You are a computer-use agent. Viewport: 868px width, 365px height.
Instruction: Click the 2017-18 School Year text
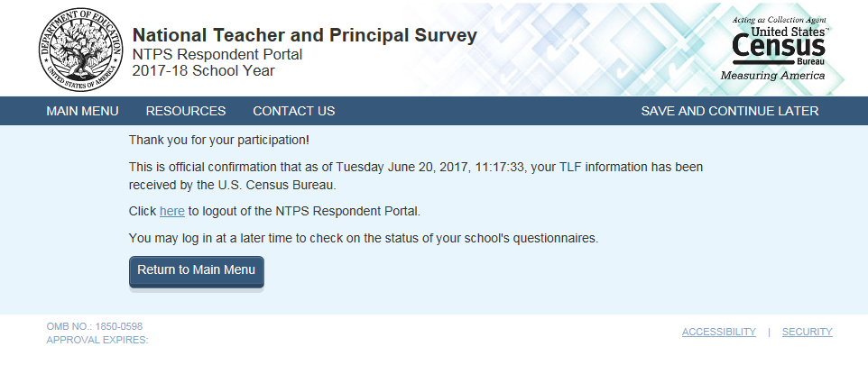203,71
